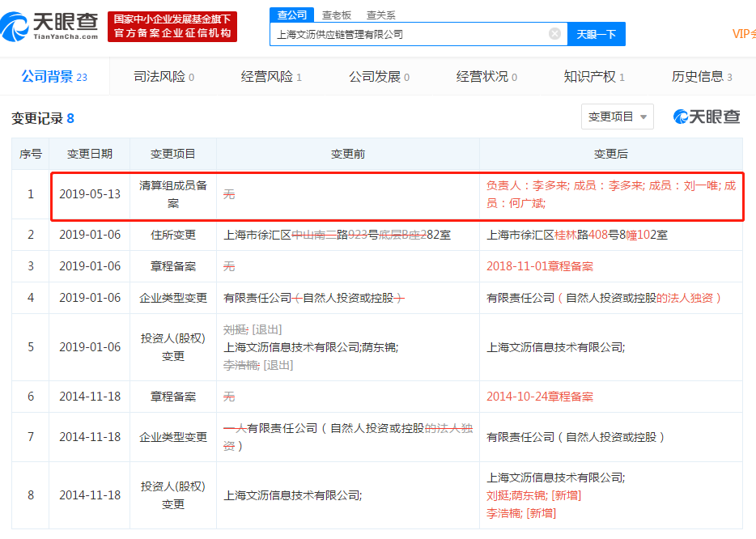Click the 企业类型变更 cell in row 4

point(173,298)
